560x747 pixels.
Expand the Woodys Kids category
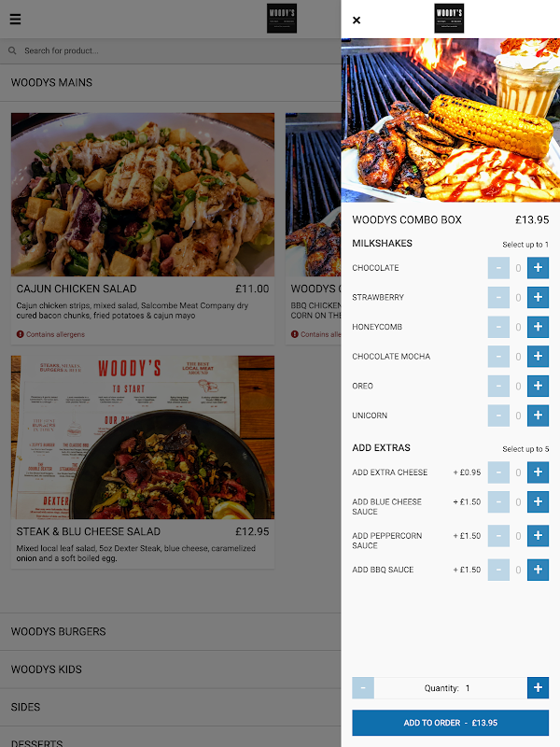[171, 669]
